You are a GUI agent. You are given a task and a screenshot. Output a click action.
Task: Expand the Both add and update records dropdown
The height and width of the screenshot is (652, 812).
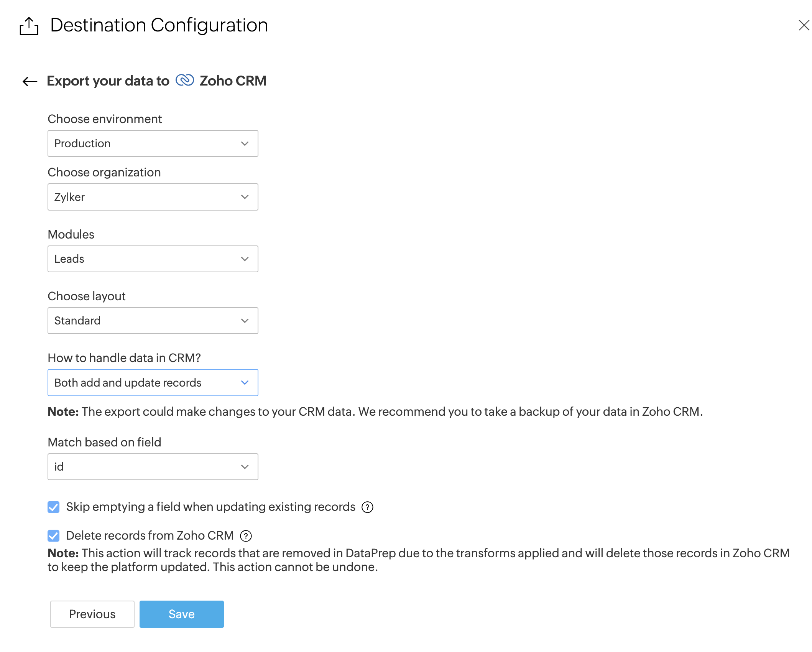coord(153,382)
